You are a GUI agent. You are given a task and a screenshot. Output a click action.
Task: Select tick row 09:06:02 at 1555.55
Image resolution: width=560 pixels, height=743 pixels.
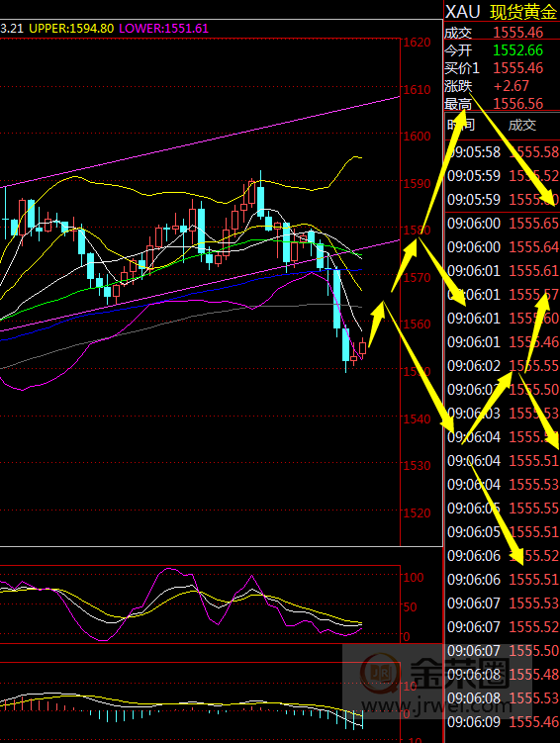click(503, 366)
